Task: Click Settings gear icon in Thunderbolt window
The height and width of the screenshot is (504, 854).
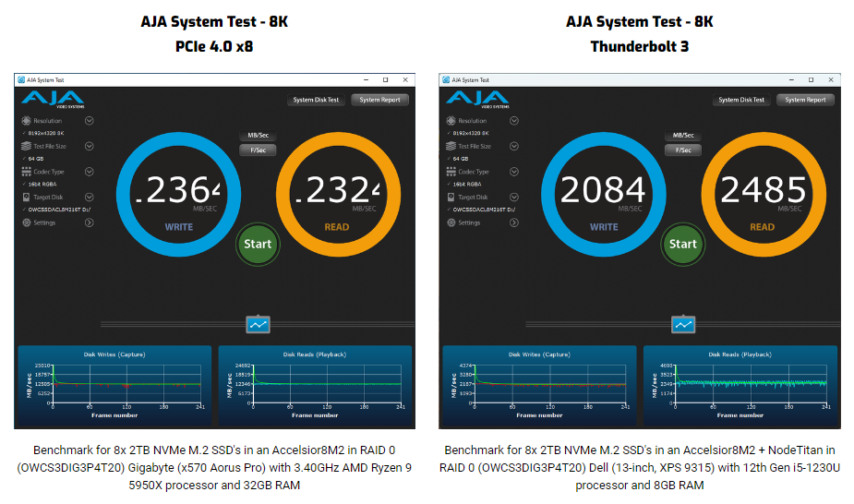Action: pos(451,222)
